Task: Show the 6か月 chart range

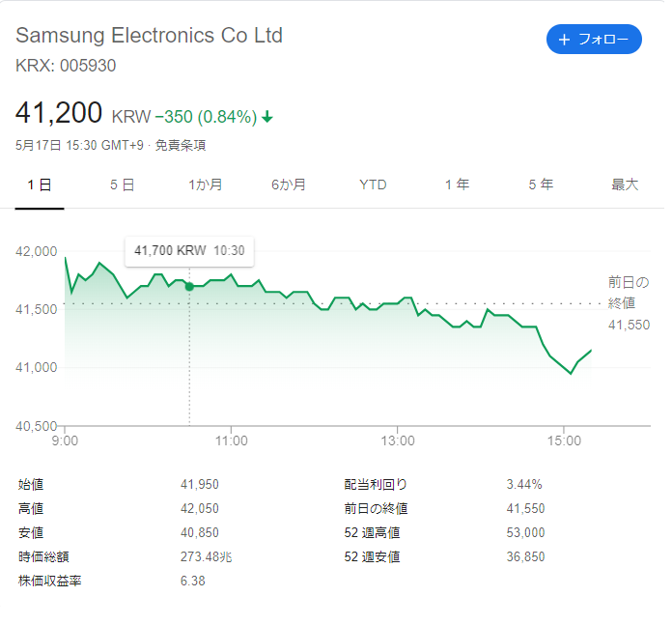Action: (x=289, y=185)
